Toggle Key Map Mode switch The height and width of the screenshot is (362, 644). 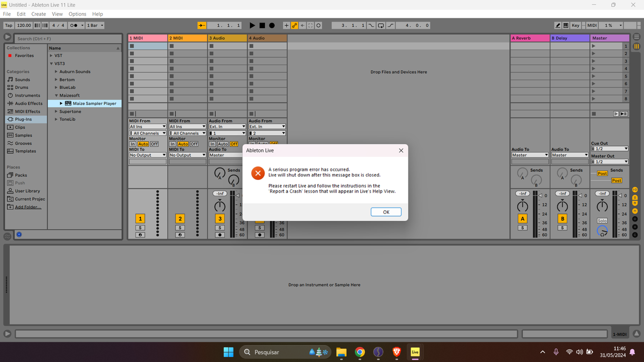click(x=576, y=25)
